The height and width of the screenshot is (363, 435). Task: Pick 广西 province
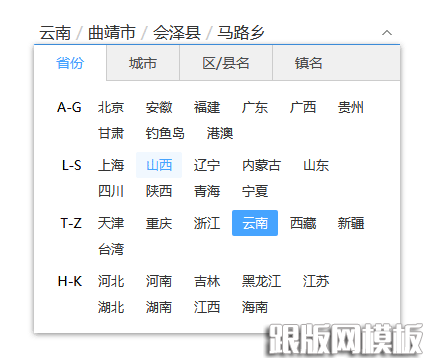click(x=303, y=107)
